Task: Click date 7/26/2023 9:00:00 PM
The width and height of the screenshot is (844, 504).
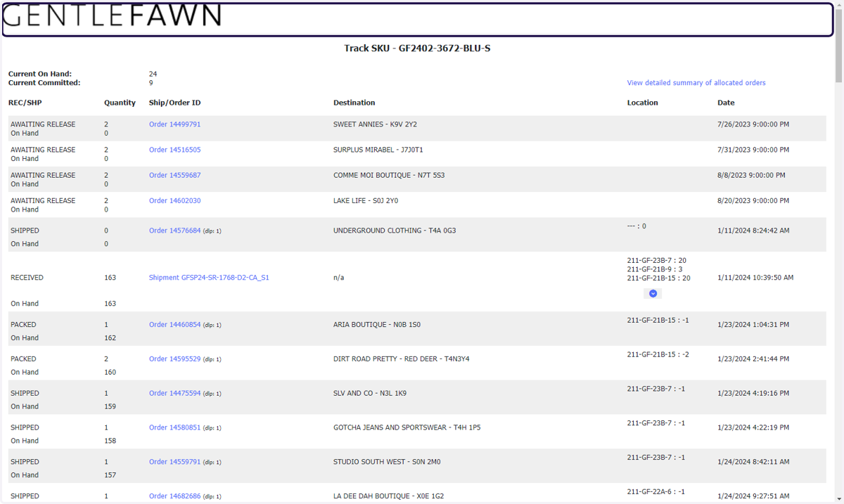Action: click(753, 124)
